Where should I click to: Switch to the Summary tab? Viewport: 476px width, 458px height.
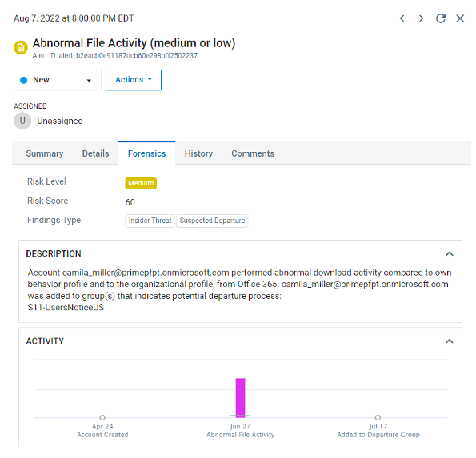[45, 153]
